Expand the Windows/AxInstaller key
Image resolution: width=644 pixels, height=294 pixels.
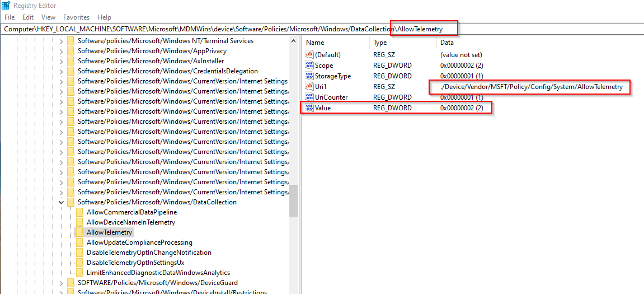[x=62, y=61]
